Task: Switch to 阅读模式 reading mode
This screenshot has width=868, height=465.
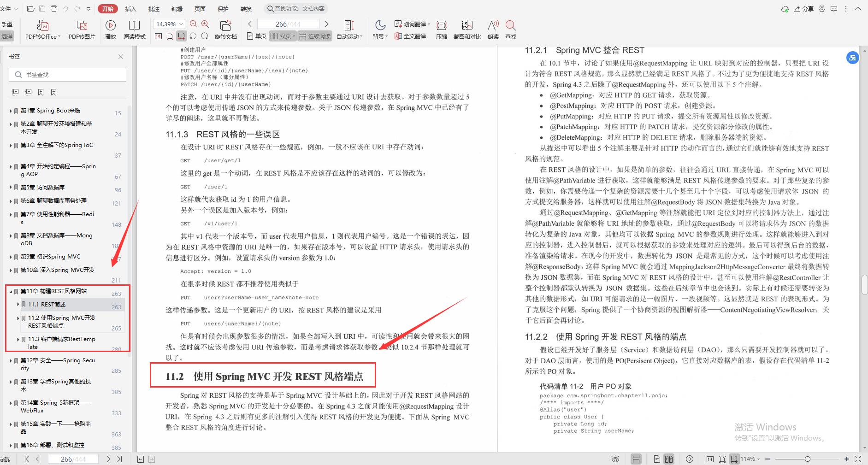Action: click(134, 30)
